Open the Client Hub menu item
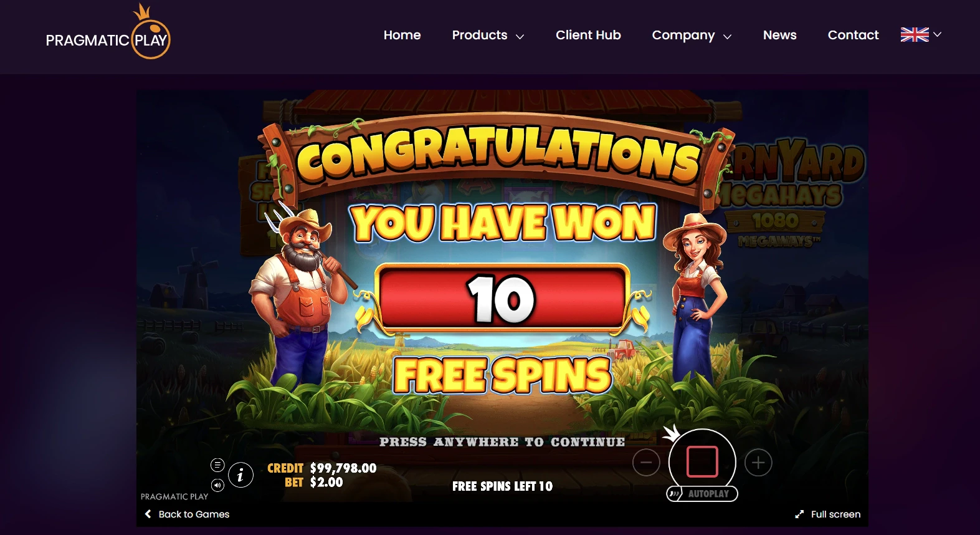This screenshot has height=535, width=980. (588, 36)
